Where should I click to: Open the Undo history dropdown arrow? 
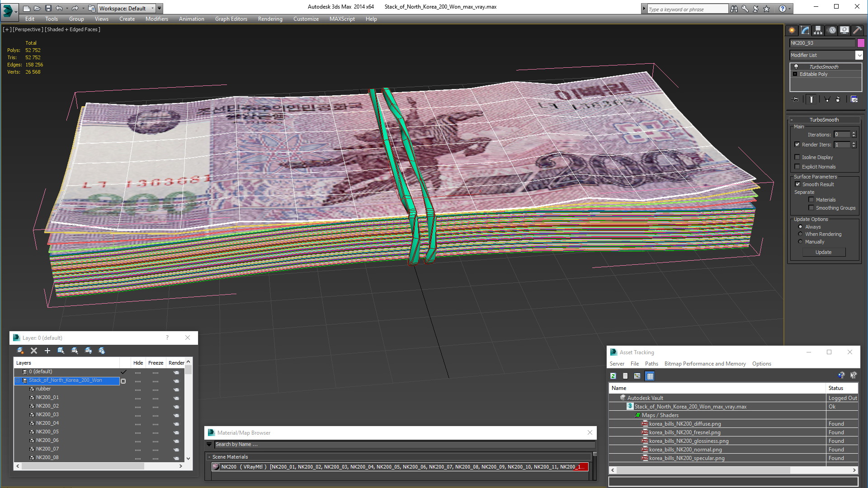point(67,8)
